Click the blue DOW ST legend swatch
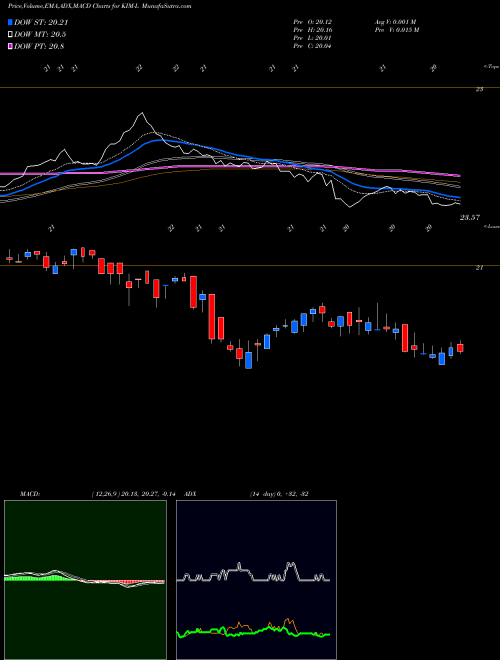The image size is (500, 660). 10,22
